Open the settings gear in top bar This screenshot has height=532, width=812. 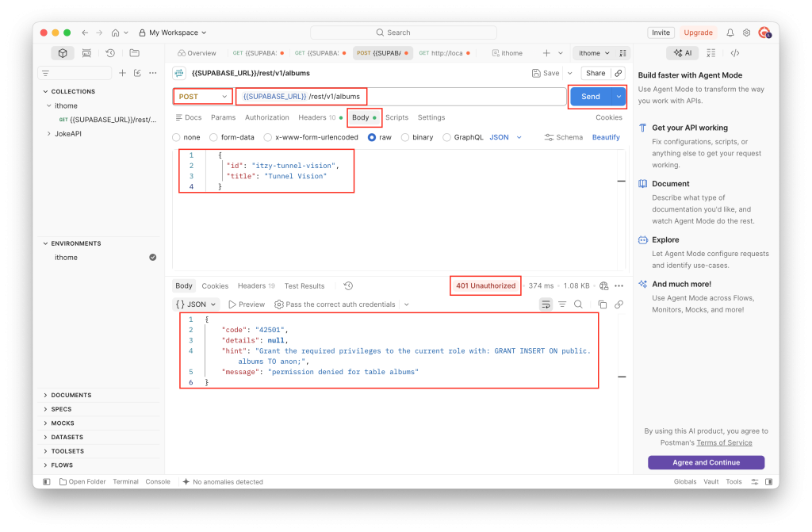(x=746, y=33)
